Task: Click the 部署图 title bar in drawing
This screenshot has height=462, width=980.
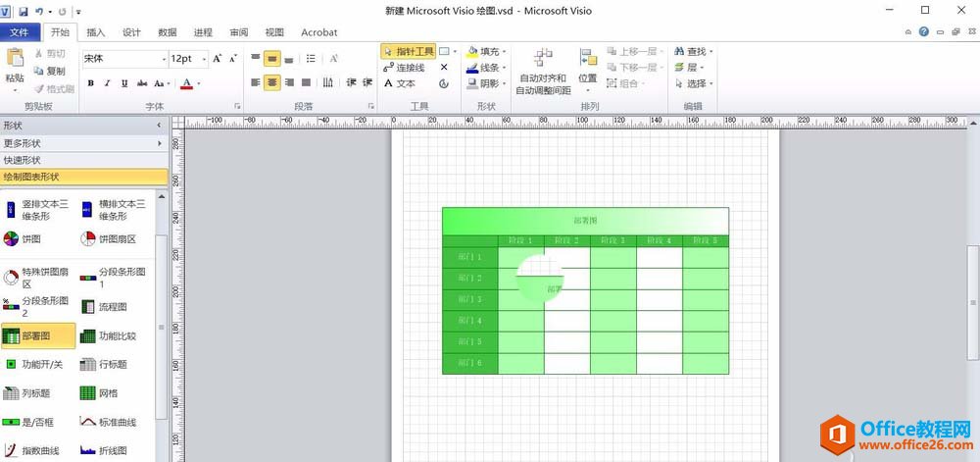Action: [585, 221]
